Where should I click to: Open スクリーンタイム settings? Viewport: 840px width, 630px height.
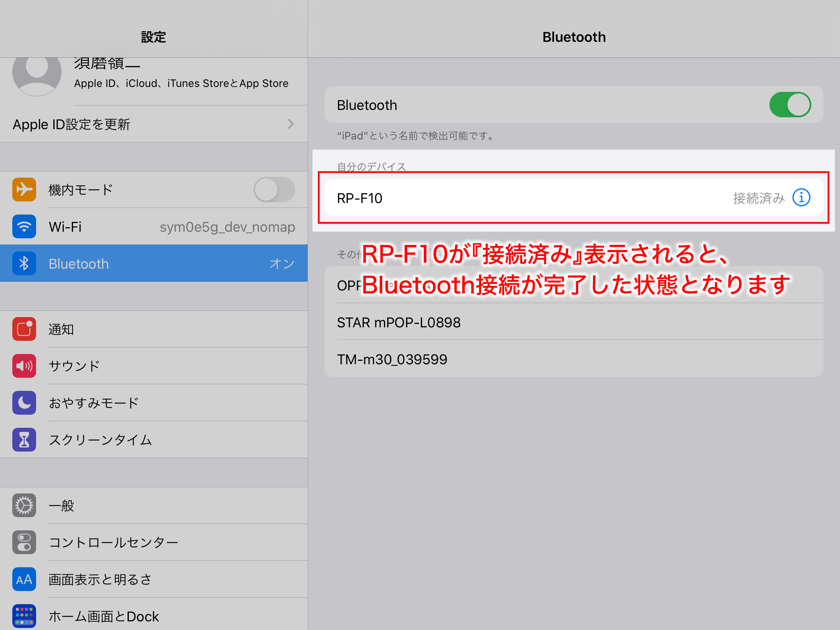coord(154,440)
